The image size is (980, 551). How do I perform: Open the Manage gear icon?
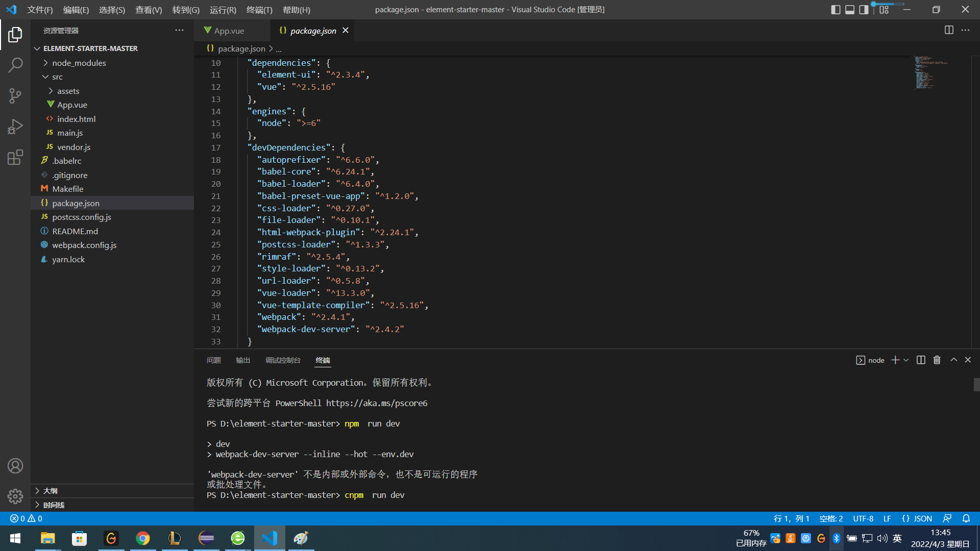coord(15,496)
